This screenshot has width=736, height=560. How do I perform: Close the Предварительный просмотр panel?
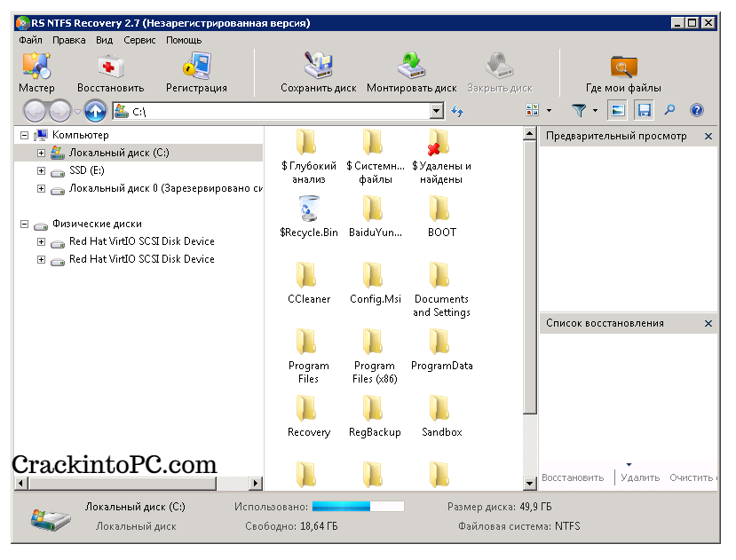tap(708, 136)
